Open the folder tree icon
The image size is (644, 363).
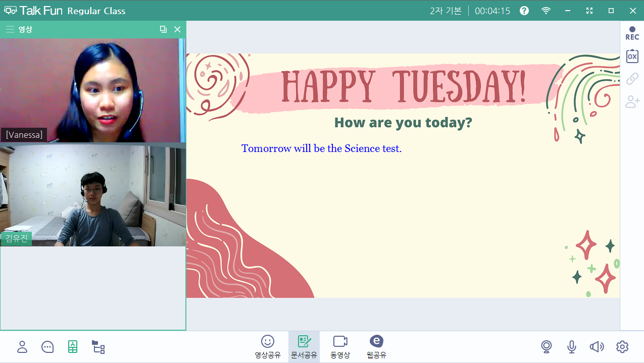pos(98,347)
